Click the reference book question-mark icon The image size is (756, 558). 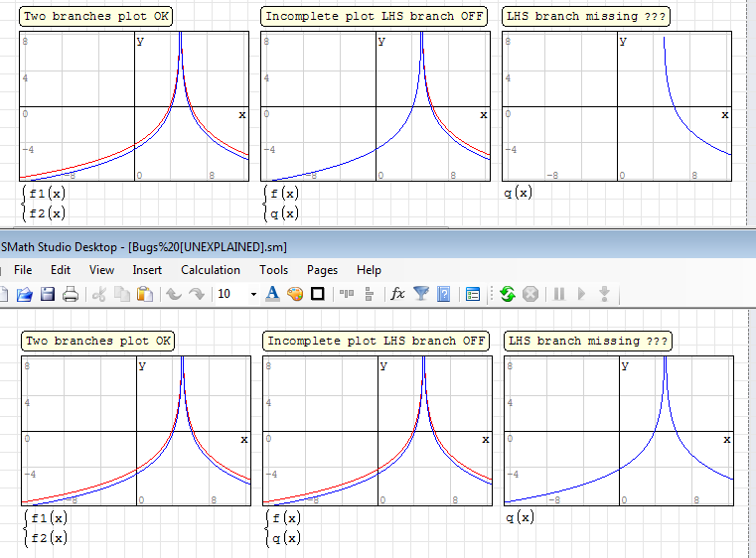(x=444, y=294)
